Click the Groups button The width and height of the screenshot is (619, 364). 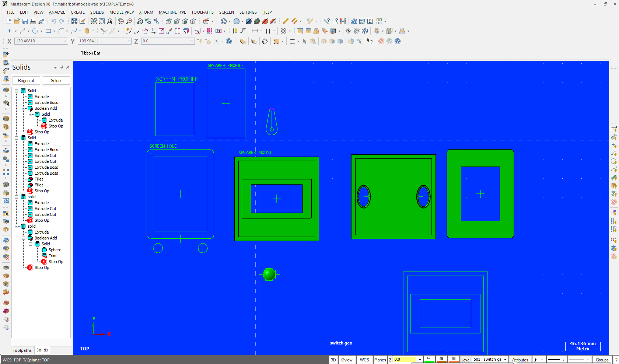point(602,360)
